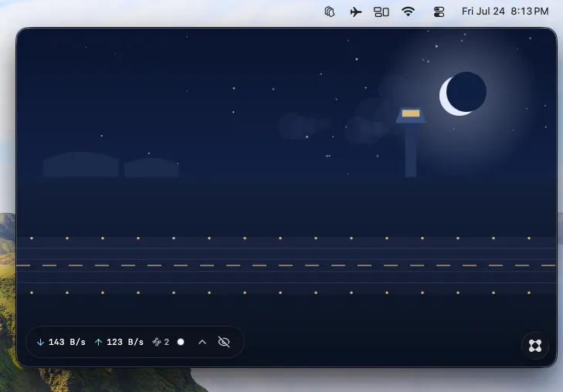Click the crescent moon illustration
Image resolution: width=563 pixels, height=392 pixels.
point(463,94)
